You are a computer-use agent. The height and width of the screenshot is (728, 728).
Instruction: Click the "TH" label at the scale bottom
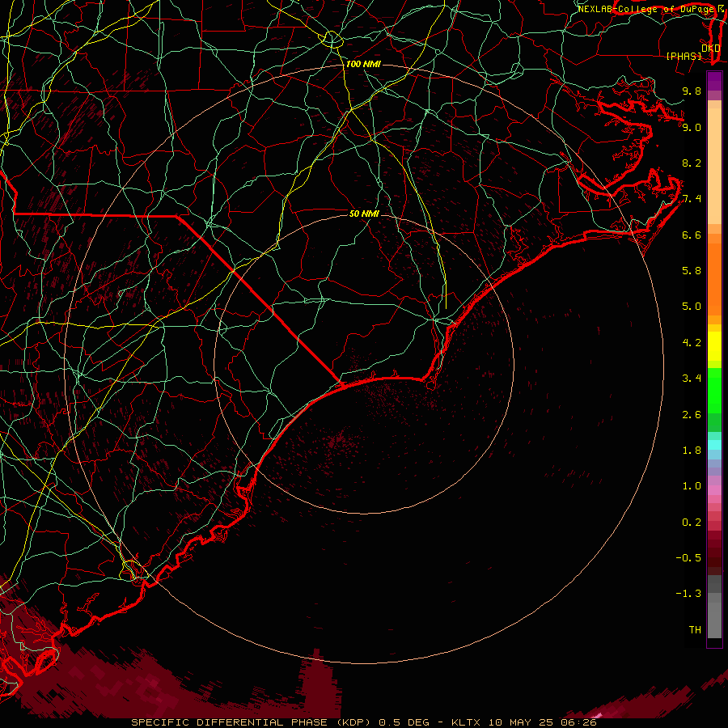tap(695, 630)
